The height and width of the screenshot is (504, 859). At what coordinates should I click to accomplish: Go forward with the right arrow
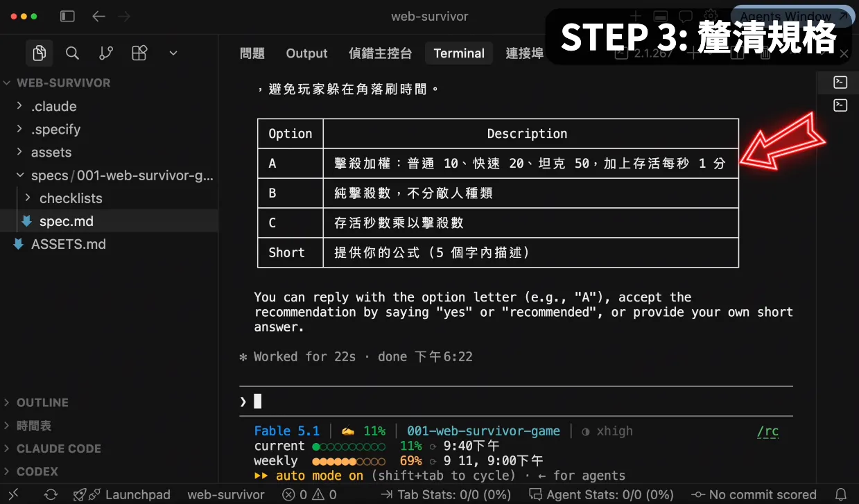[x=124, y=16]
